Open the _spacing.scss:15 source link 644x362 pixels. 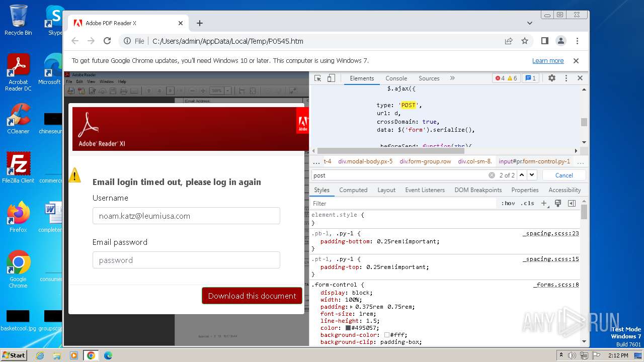pos(551,259)
